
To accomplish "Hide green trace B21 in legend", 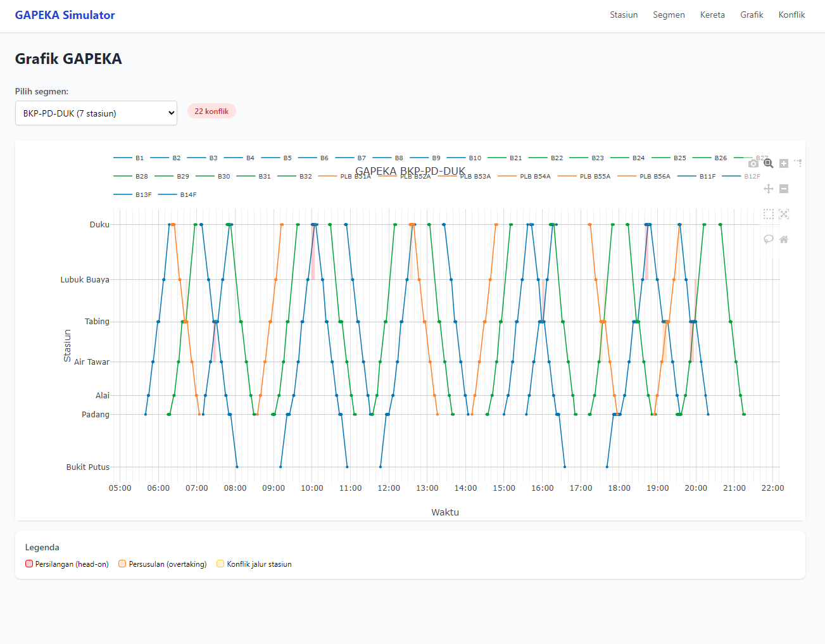I will pos(505,158).
